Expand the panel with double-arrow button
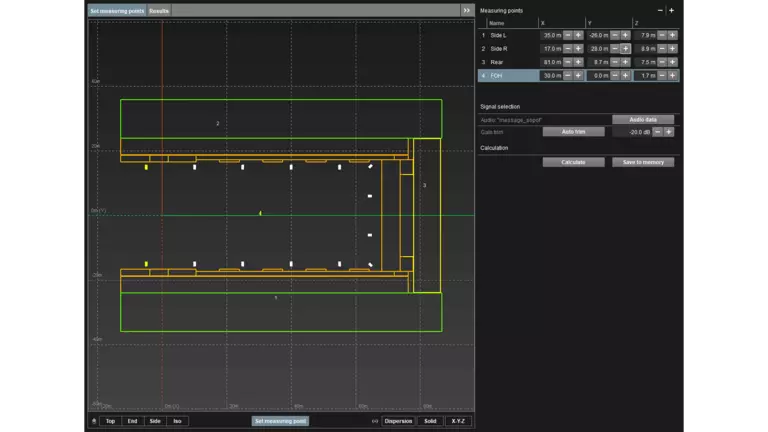Image resolution: width=768 pixels, height=432 pixels. click(466, 10)
